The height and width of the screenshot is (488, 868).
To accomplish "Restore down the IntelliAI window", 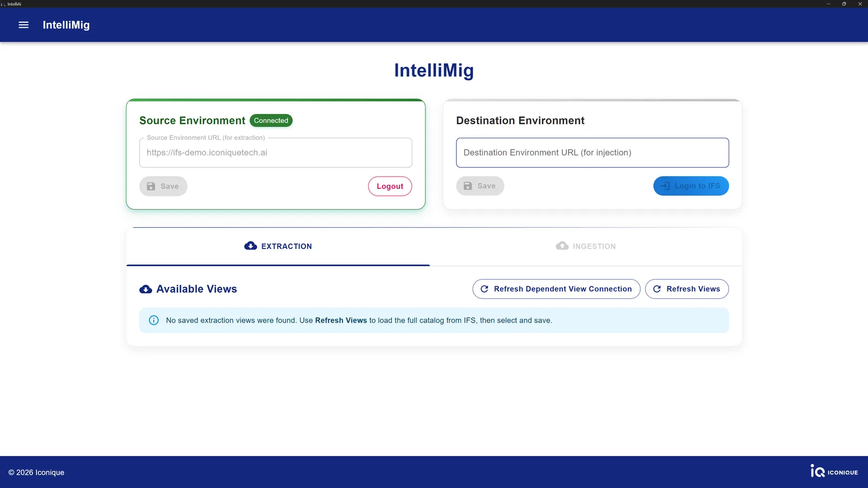I will (844, 4).
